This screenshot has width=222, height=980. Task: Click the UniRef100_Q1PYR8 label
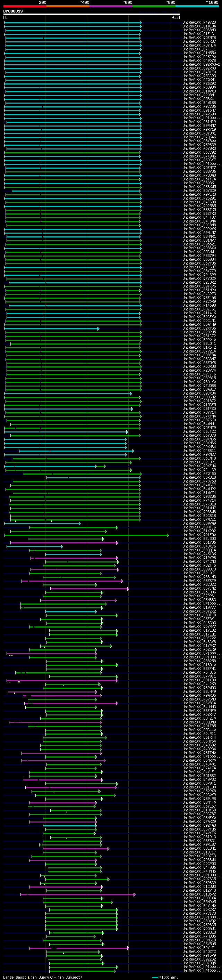pyautogui.click(x=199, y=558)
